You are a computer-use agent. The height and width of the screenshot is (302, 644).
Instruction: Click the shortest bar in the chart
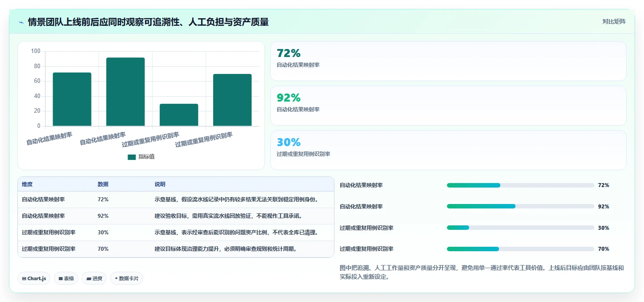point(179,115)
